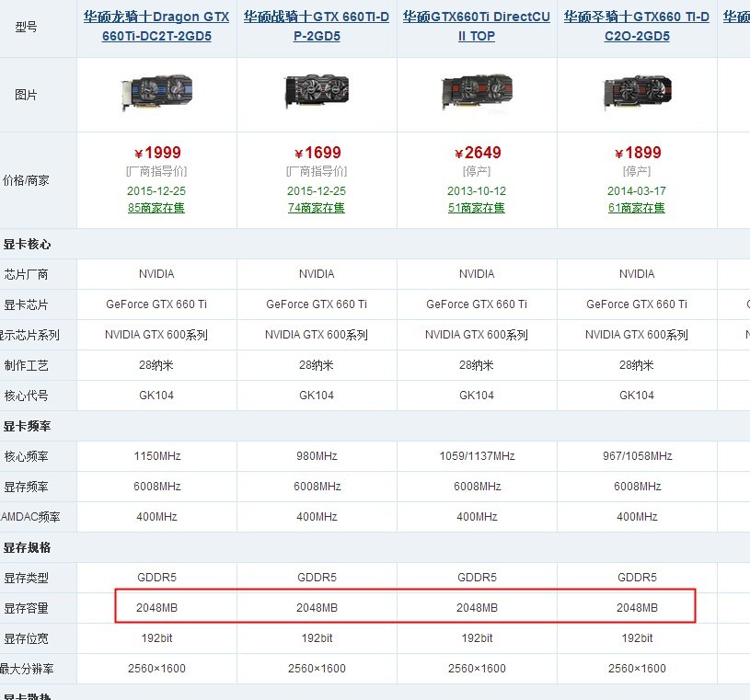Open the 85商家在售 link

(x=156, y=208)
